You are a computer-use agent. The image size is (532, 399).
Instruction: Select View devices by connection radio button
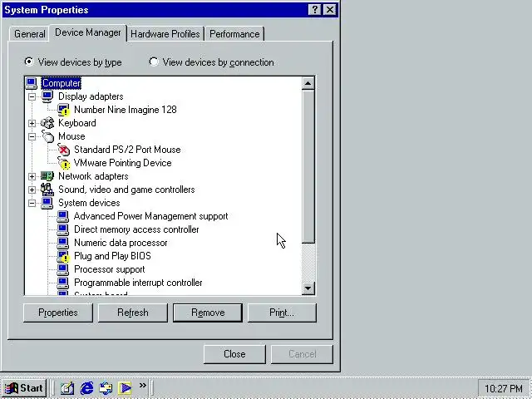tap(154, 62)
